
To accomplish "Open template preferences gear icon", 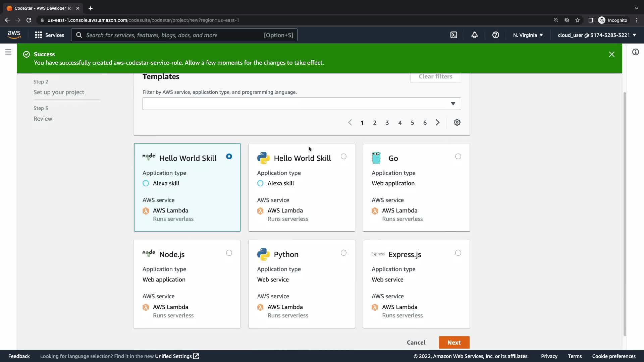I will click(x=457, y=122).
